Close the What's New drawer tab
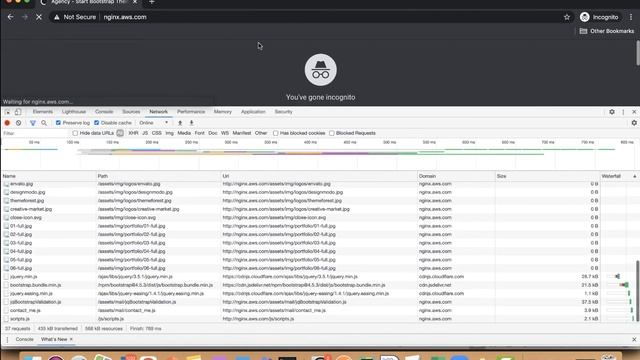The image size is (640, 360). pyautogui.click(x=71, y=339)
